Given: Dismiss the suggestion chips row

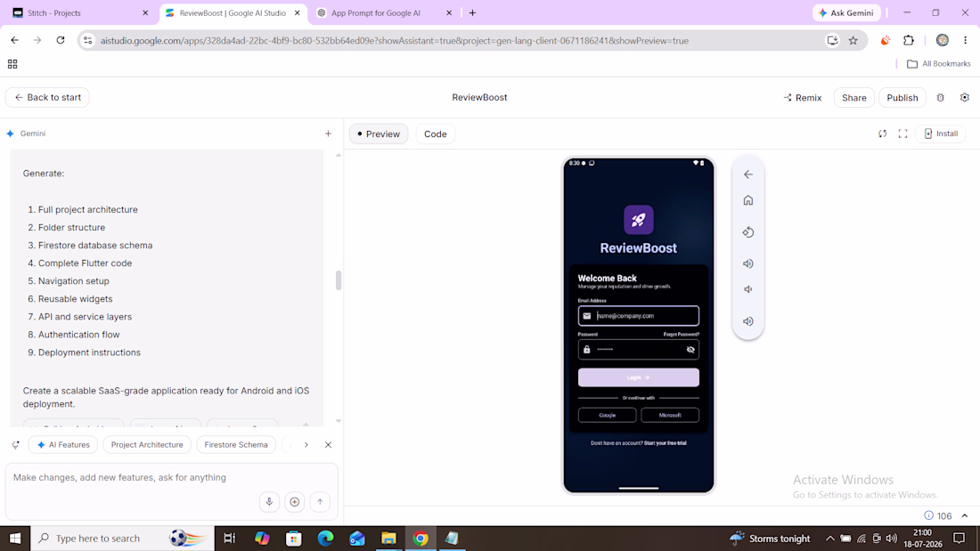Looking at the screenshot, I should pyautogui.click(x=328, y=445).
